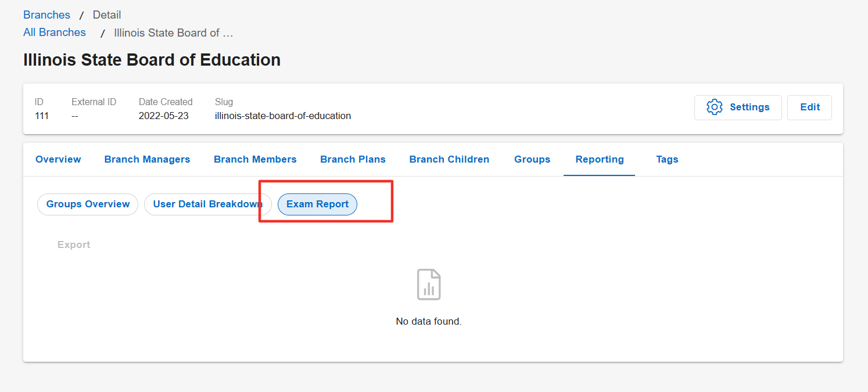Screen dimensions: 868x392
Task: Click the slug value illinois-state-board-of-education
Action: (x=283, y=116)
